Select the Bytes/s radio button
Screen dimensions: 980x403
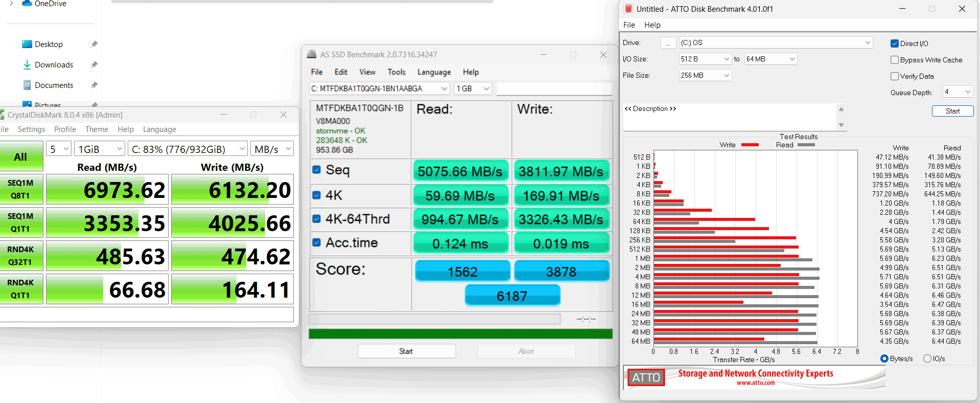tap(884, 359)
